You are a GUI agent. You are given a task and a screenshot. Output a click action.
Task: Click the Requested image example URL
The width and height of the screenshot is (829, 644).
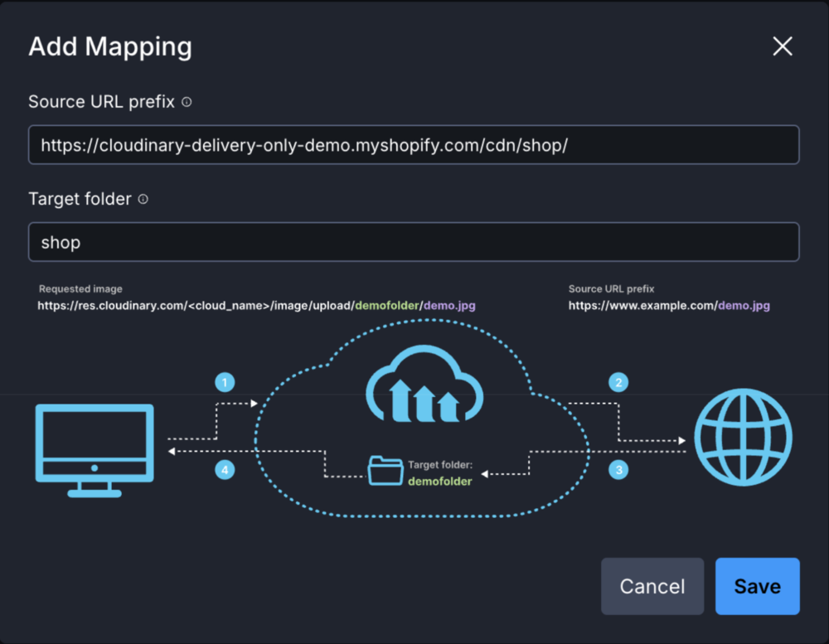(x=257, y=305)
